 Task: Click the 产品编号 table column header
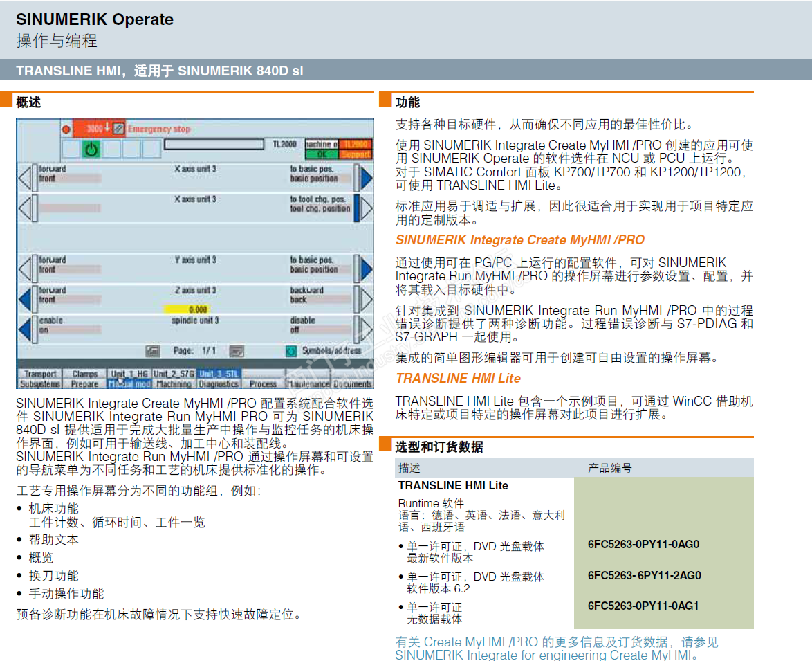[x=609, y=469]
